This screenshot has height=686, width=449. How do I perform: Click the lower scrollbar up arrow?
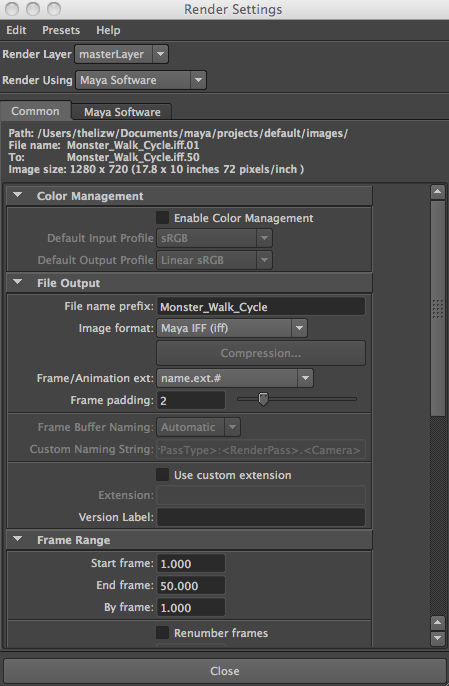coord(438,622)
